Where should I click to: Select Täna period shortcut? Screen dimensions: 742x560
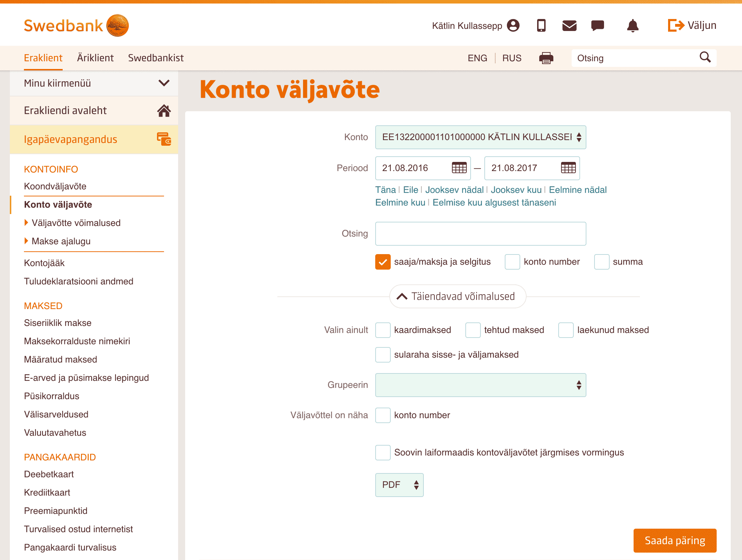(385, 190)
